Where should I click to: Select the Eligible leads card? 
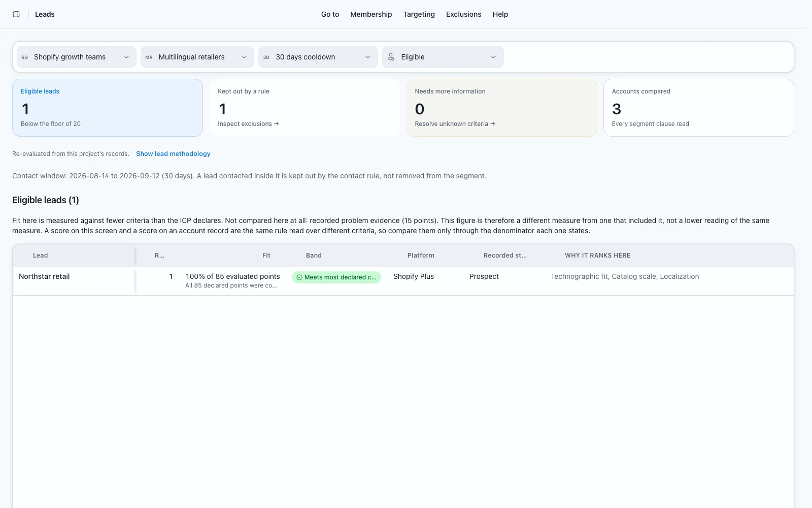point(108,108)
